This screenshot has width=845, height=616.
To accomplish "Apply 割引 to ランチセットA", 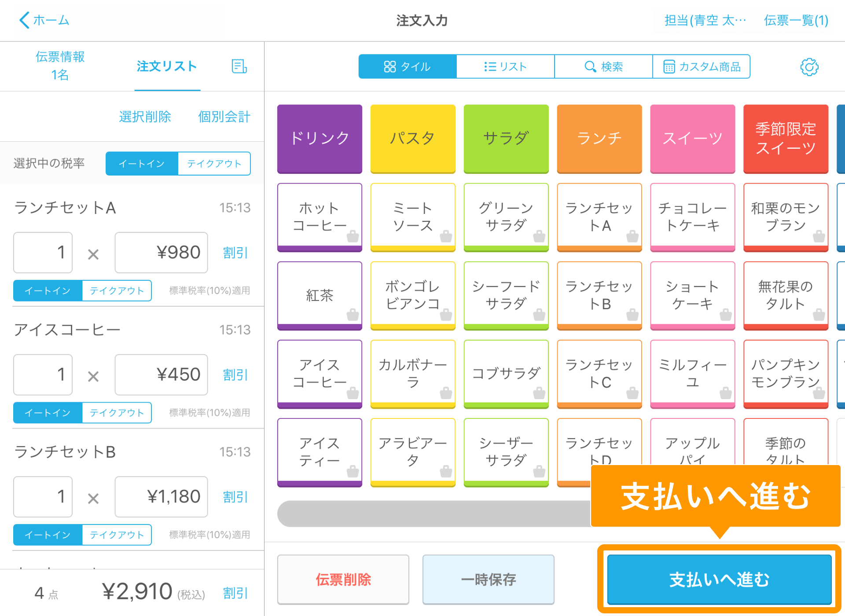I will (x=235, y=253).
